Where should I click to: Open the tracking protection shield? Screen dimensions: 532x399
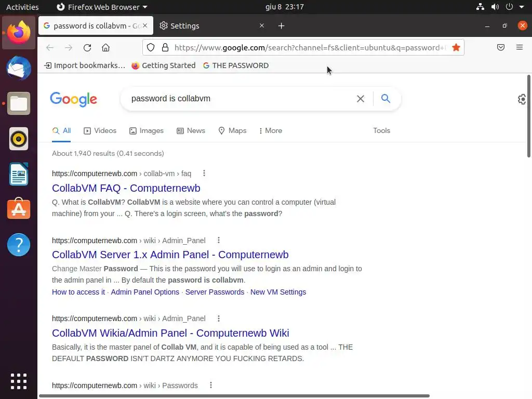coord(151,47)
